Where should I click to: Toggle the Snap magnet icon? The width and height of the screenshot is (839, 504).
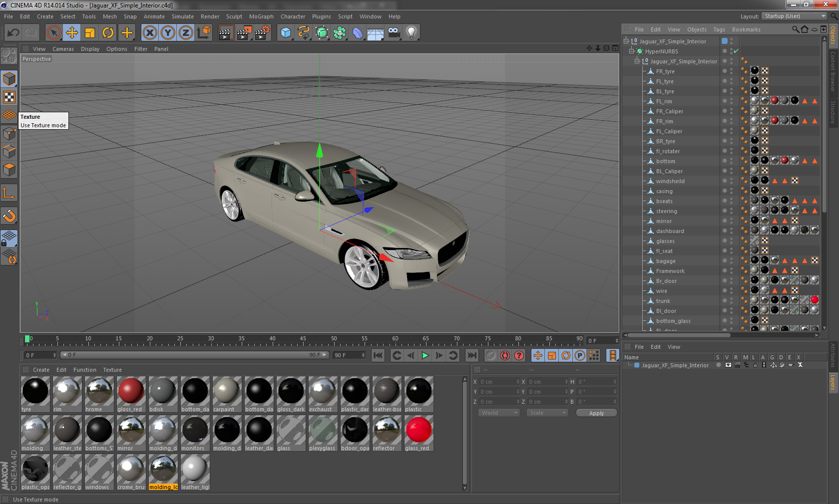9,216
